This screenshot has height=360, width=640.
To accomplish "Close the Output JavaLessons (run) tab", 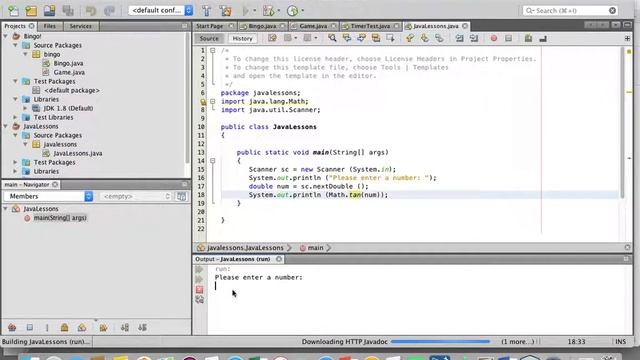I will [279, 259].
